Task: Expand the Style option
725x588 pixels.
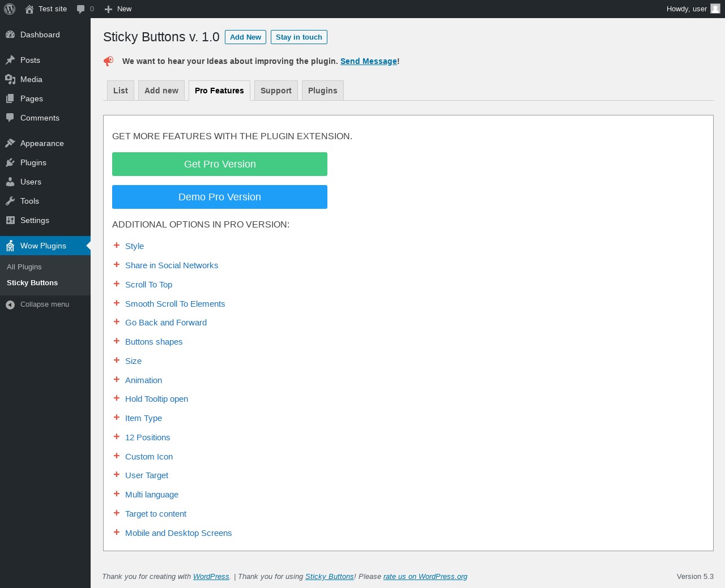Action: pyautogui.click(x=134, y=246)
